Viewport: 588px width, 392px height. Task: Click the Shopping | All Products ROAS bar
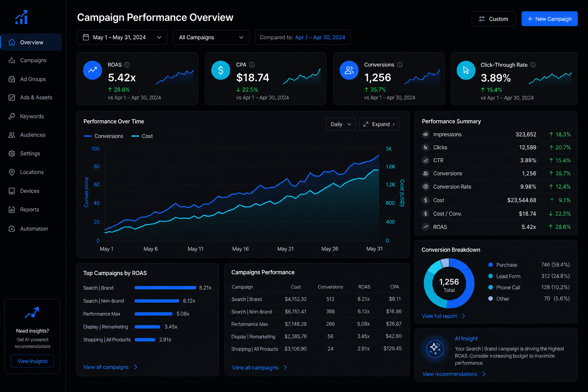145,340
